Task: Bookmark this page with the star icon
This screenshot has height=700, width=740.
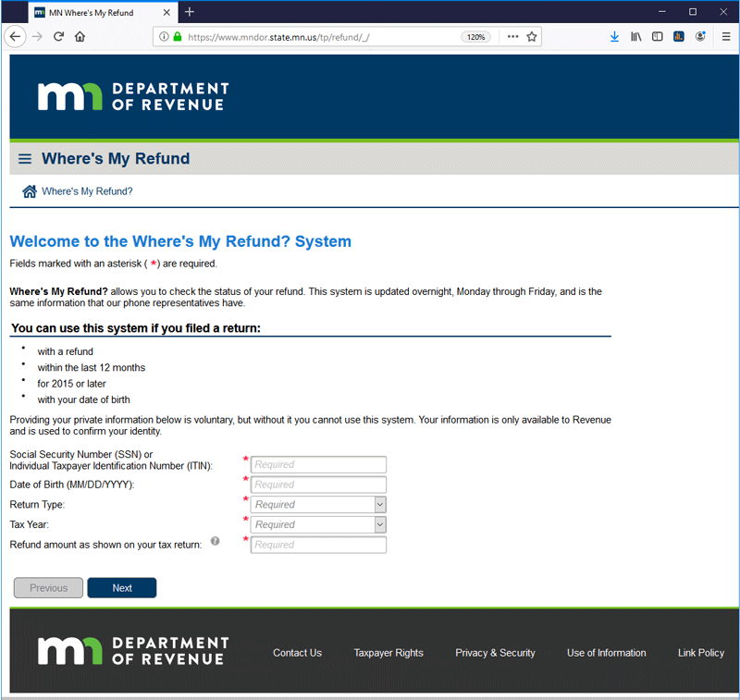Action: [531, 37]
